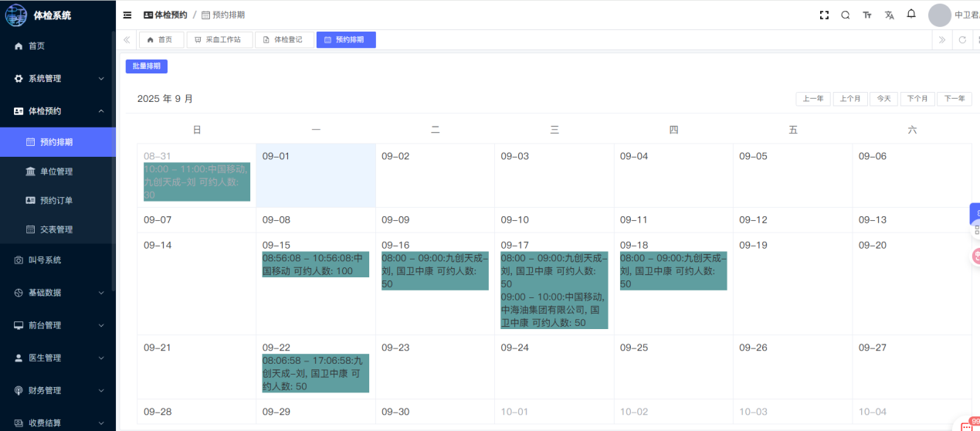Viewport: 980px width, 431px height.
Task: Collapse sidebar with the hamburger menu icon
Action: (127, 15)
